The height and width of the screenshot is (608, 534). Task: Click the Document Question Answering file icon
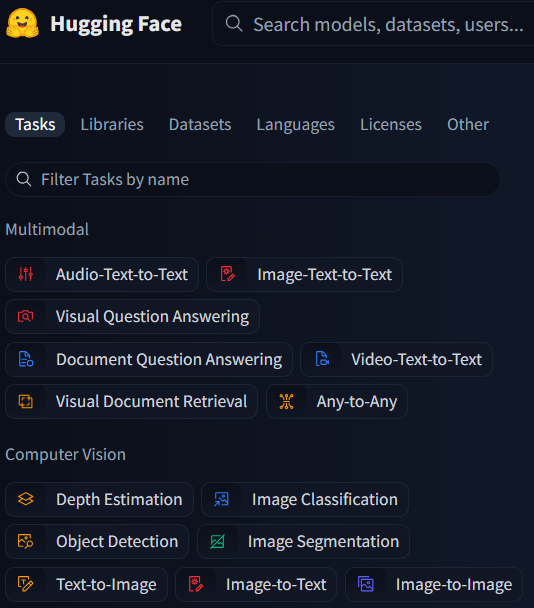(26, 359)
